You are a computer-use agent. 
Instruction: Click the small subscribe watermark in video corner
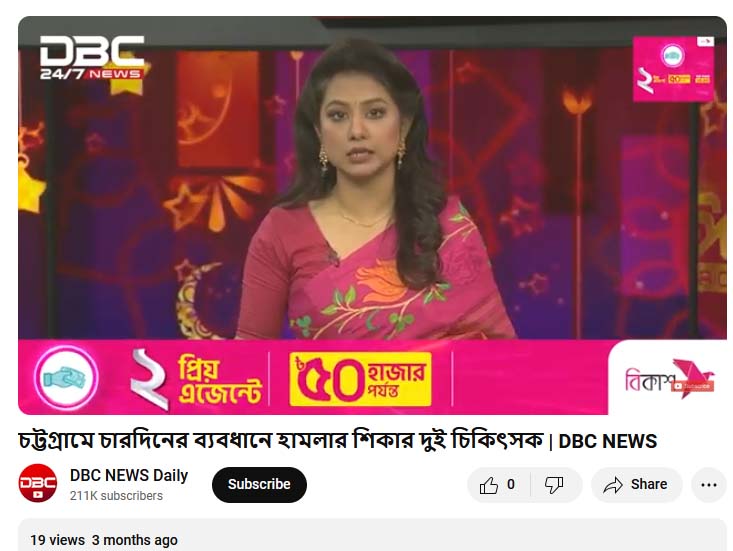tap(693, 386)
